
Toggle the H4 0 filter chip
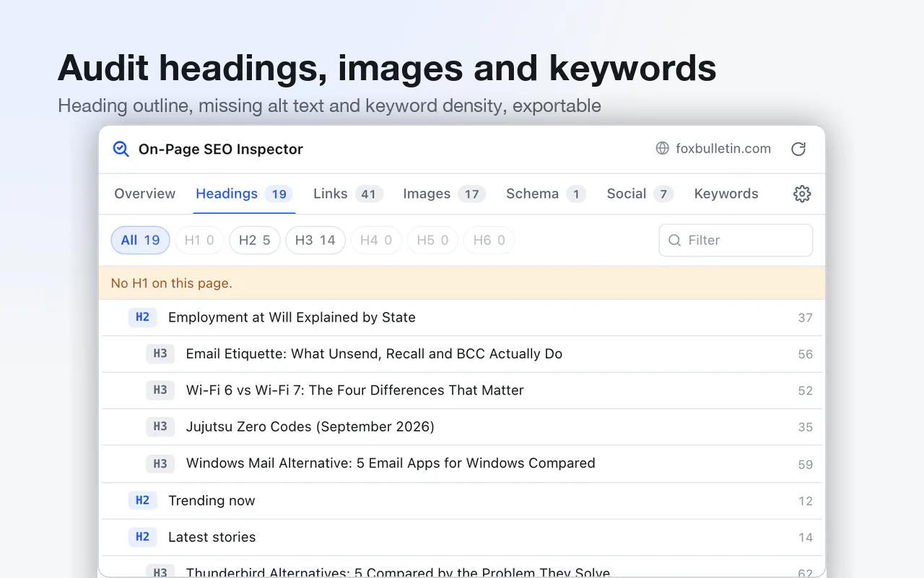(376, 241)
